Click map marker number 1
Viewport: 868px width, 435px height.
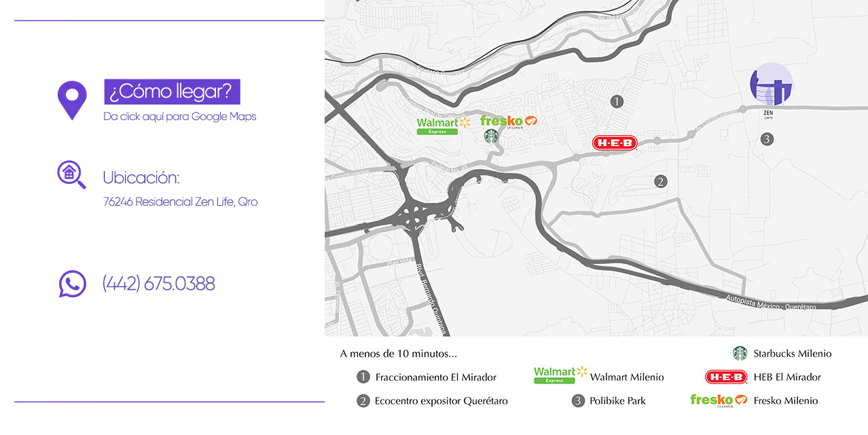(617, 102)
